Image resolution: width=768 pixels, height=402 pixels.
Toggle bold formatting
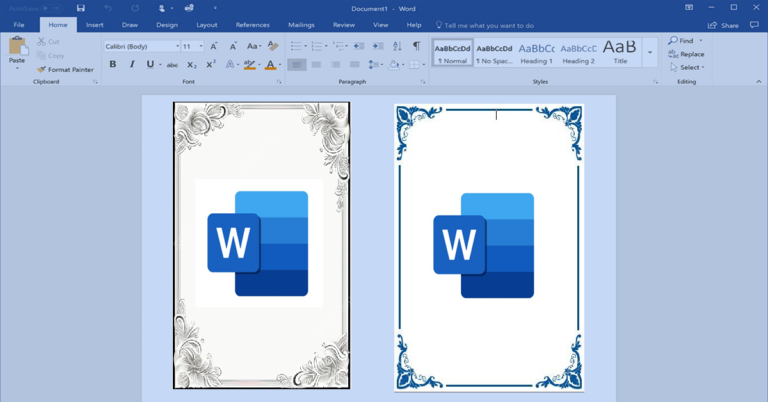coord(112,64)
